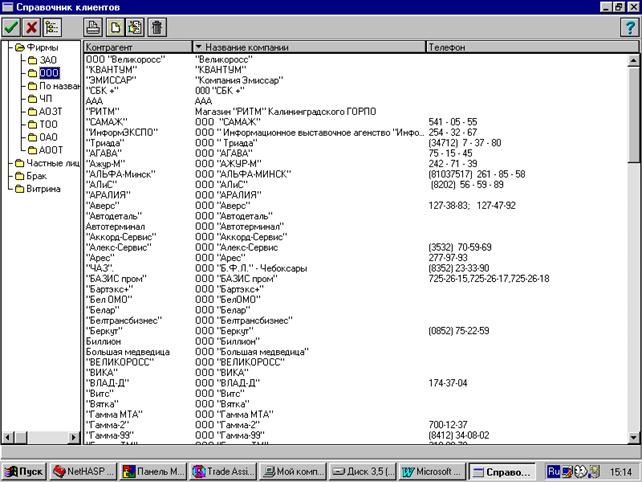Switch to Диск 3,5 taskbar item
The height and width of the screenshot is (482, 642).
pyautogui.click(x=363, y=472)
